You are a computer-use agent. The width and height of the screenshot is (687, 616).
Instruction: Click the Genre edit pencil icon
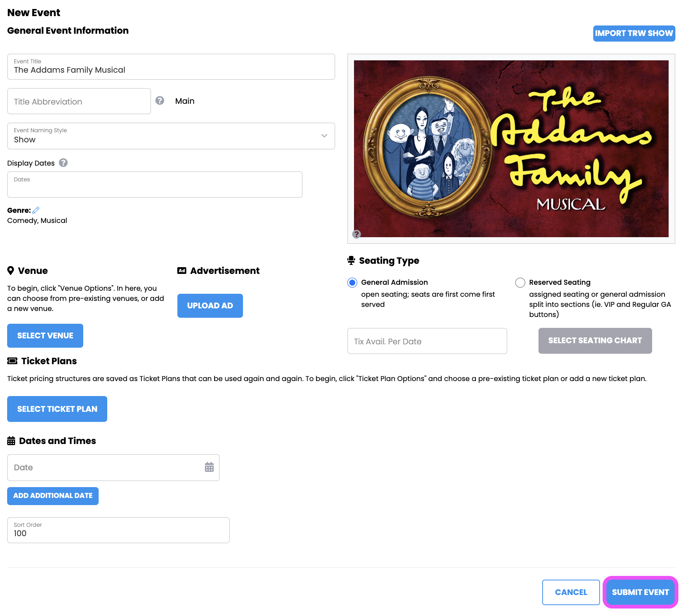pyautogui.click(x=36, y=210)
